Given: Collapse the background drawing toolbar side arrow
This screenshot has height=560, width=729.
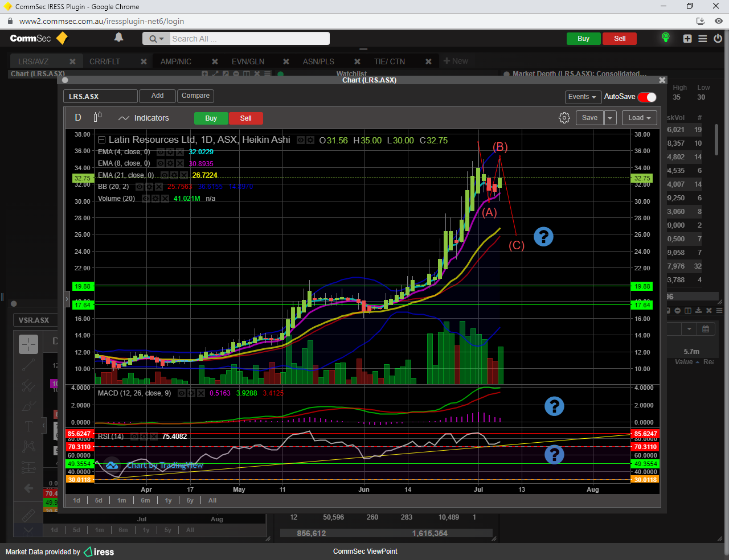Looking at the screenshot, I should pyautogui.click(x=43, y=426).
